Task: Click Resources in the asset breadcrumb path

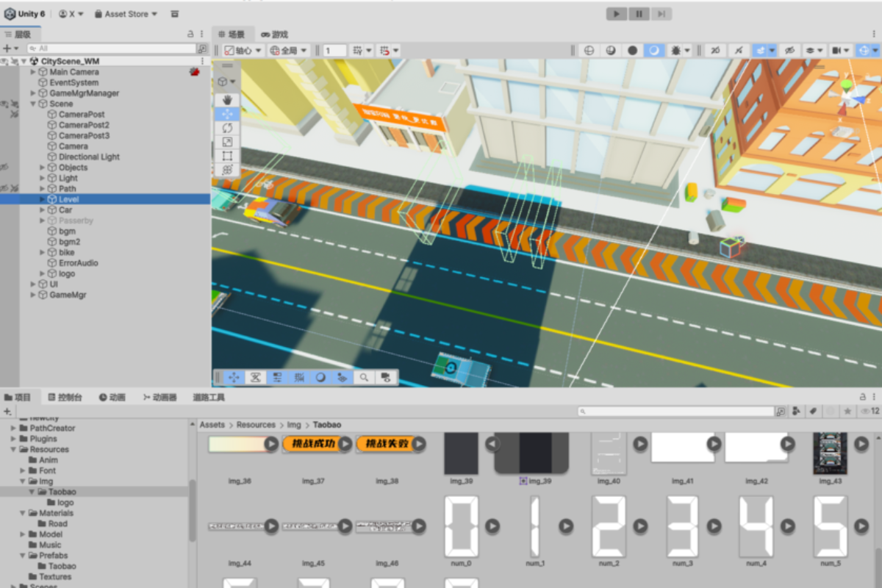Action: tap(256, 425)
